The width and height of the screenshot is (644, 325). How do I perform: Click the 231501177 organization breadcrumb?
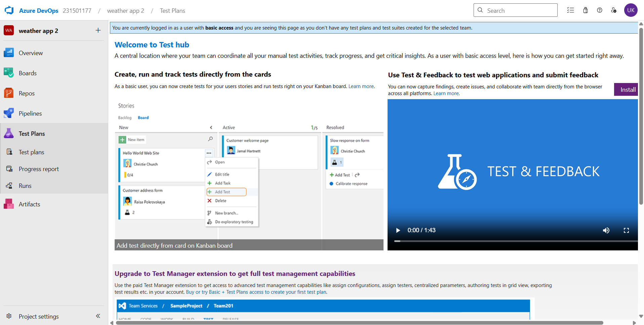pos(77,11)
